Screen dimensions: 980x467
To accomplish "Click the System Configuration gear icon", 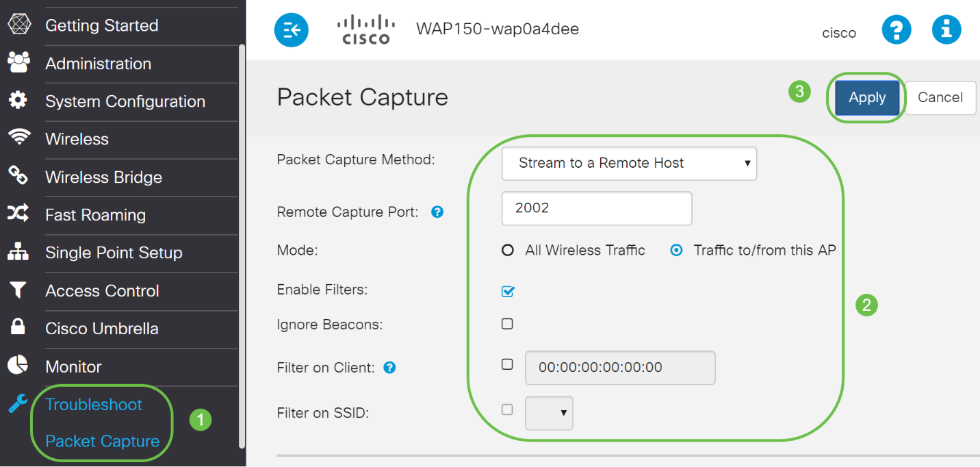I will click(18, 100).
